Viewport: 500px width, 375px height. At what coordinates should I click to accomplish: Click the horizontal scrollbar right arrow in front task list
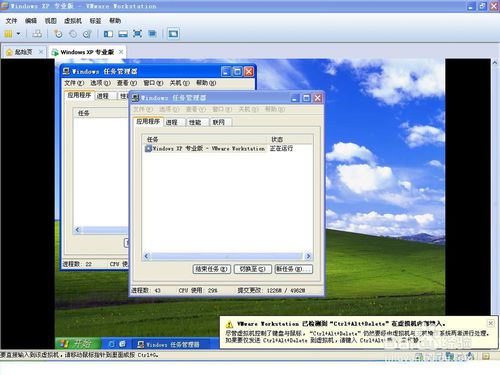(x=308, y=256)
